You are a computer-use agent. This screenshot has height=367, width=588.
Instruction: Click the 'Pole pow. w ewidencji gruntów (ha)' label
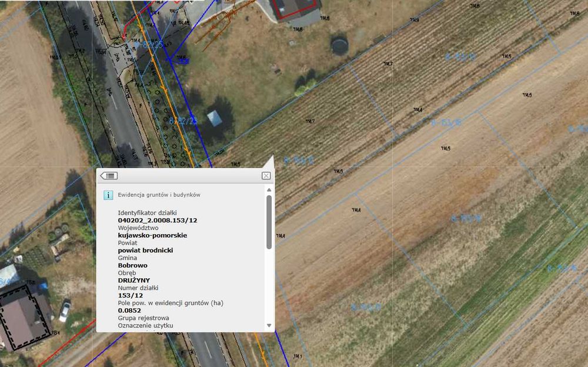click(171, 303)
